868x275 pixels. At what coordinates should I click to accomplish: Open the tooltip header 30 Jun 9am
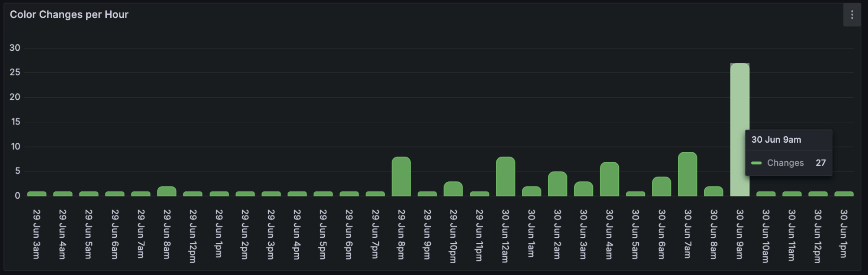pos(776,140)
